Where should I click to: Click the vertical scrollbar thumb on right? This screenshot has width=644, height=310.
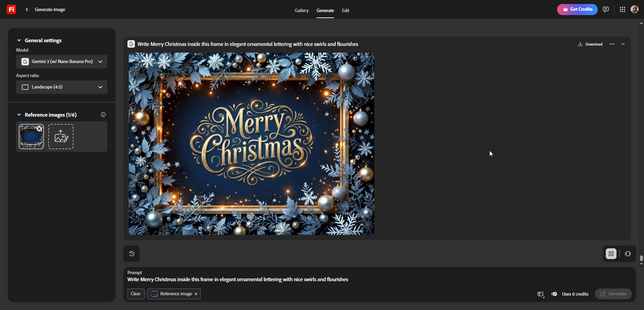[641, 258]
